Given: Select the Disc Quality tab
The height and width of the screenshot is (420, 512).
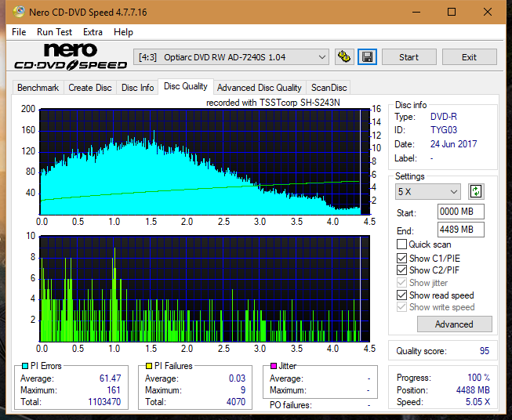Looking at the screenshot, I should (x=186, y=86).
